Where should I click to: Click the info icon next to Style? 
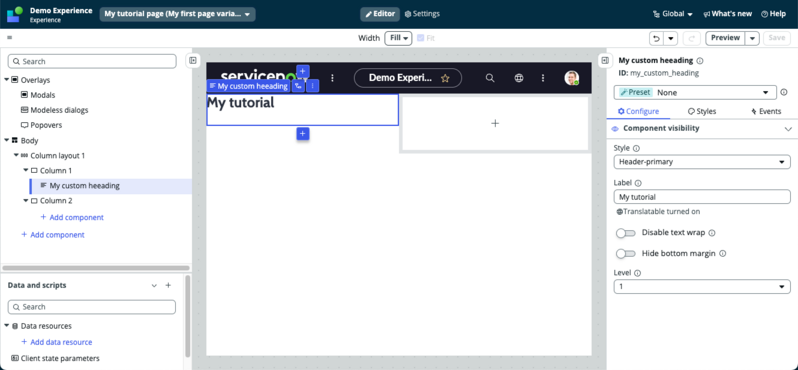(636, 148)
